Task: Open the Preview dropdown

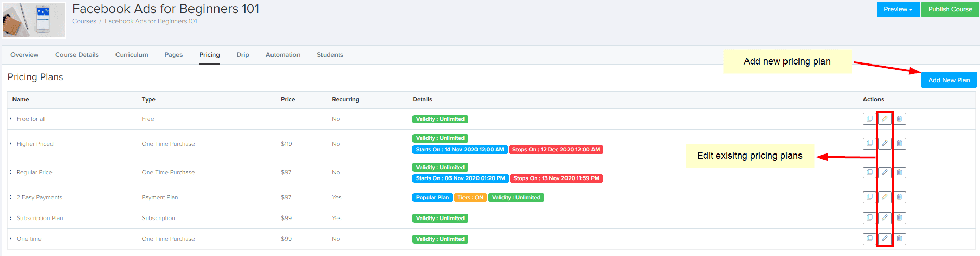Action: 898,9
